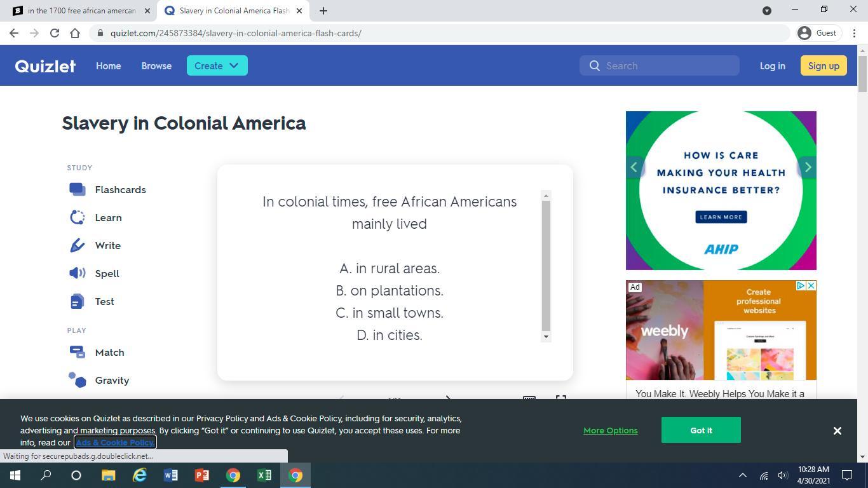Expand the Create dropdown menu
868x488 pixels.
pos(217,65)
